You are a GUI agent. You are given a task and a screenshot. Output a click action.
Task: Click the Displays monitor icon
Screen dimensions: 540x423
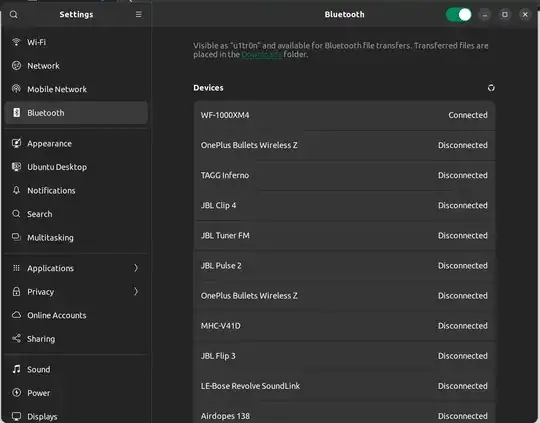[x=16, y=416]
